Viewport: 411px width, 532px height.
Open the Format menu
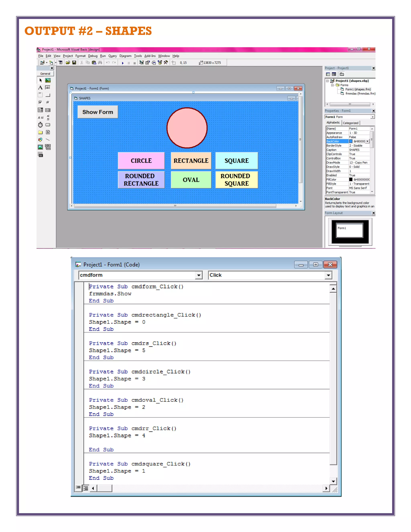(80, 56)
